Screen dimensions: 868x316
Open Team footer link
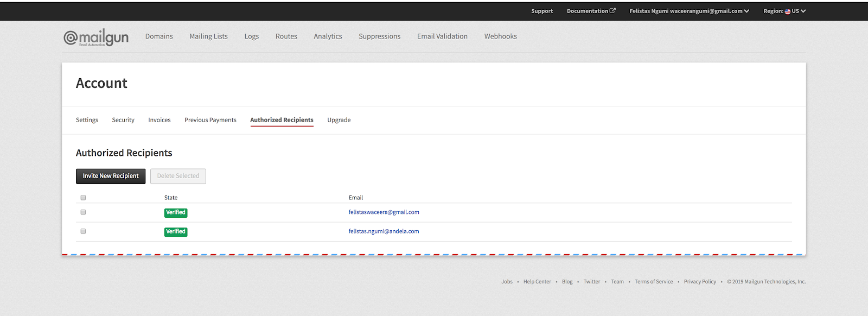[x=617, y=282]
